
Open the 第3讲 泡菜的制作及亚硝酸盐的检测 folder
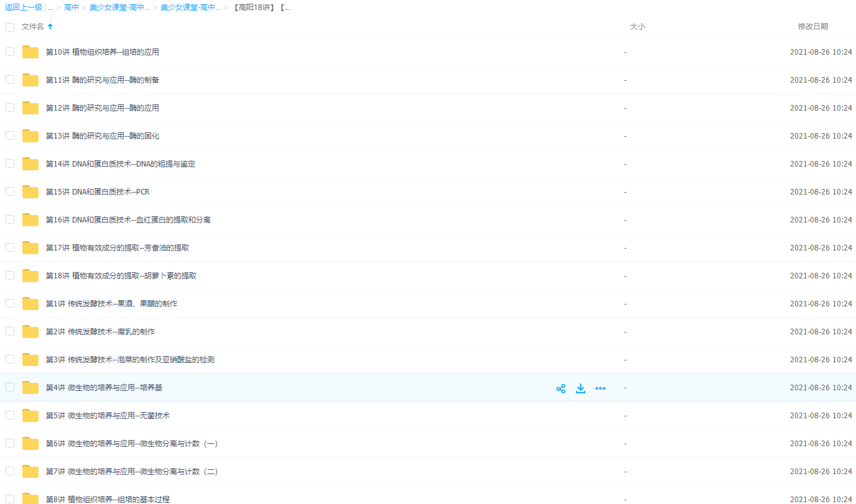(130, 360)
